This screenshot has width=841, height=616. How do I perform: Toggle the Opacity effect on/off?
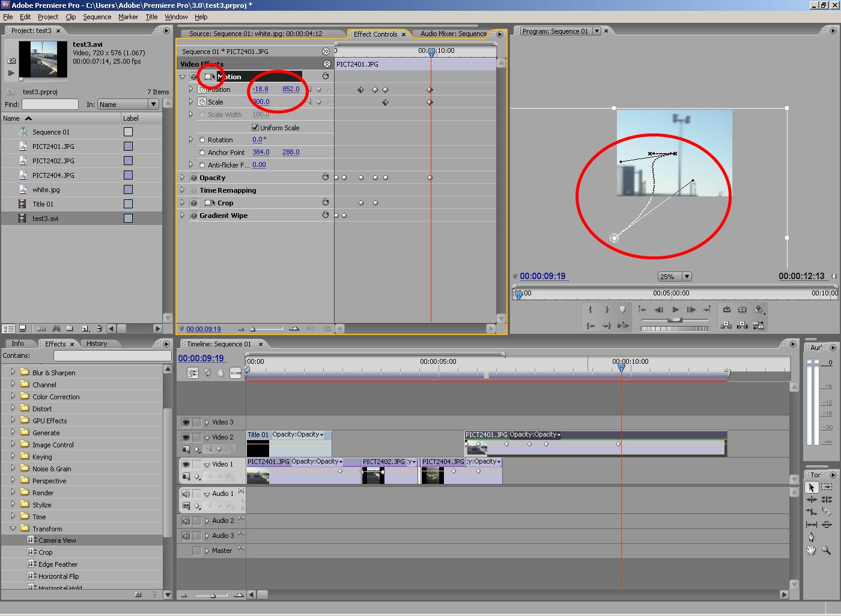(193, 178)
